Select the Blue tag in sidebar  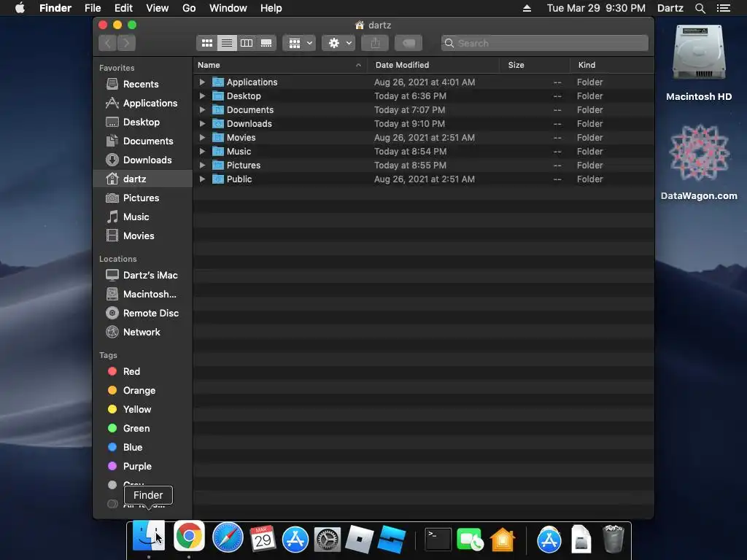coord(142,448)
